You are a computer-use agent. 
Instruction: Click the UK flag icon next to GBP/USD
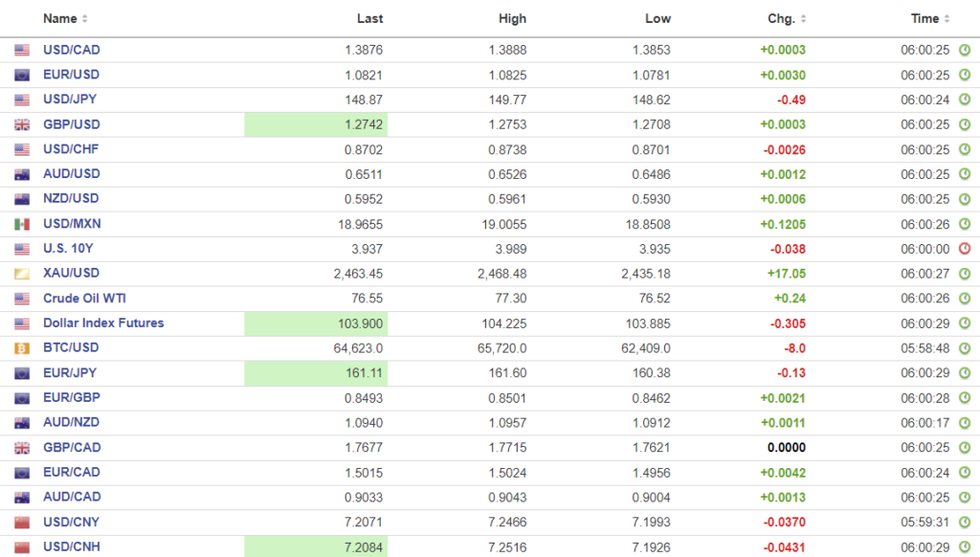(22, 124)
